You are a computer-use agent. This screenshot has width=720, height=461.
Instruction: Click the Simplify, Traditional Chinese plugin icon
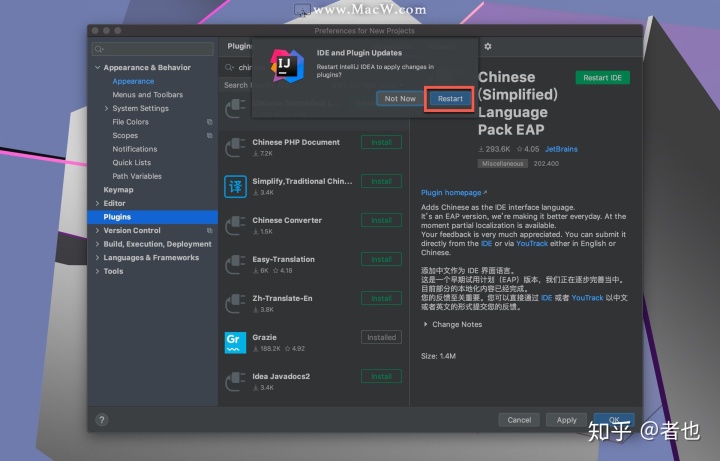pos(235,187)
